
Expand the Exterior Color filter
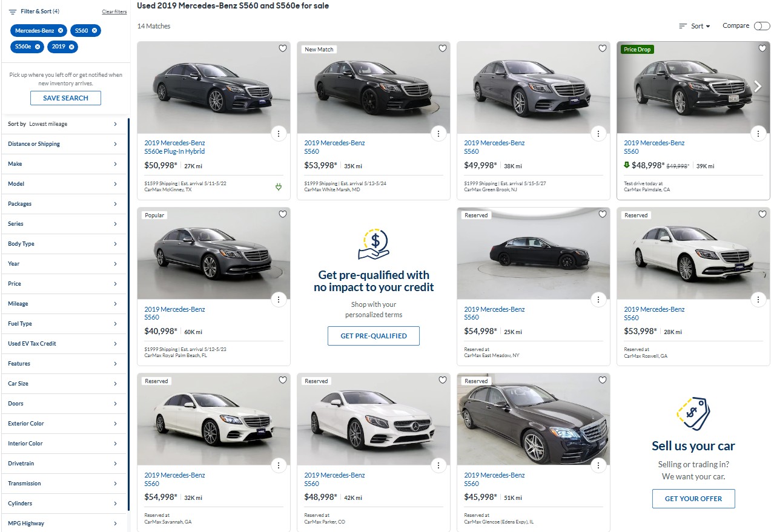(x=64, y=424)
